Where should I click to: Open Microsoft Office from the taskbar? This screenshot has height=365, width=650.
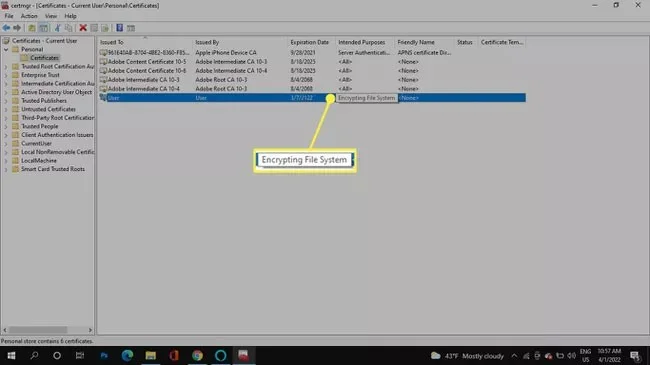(x=174, y=356)
